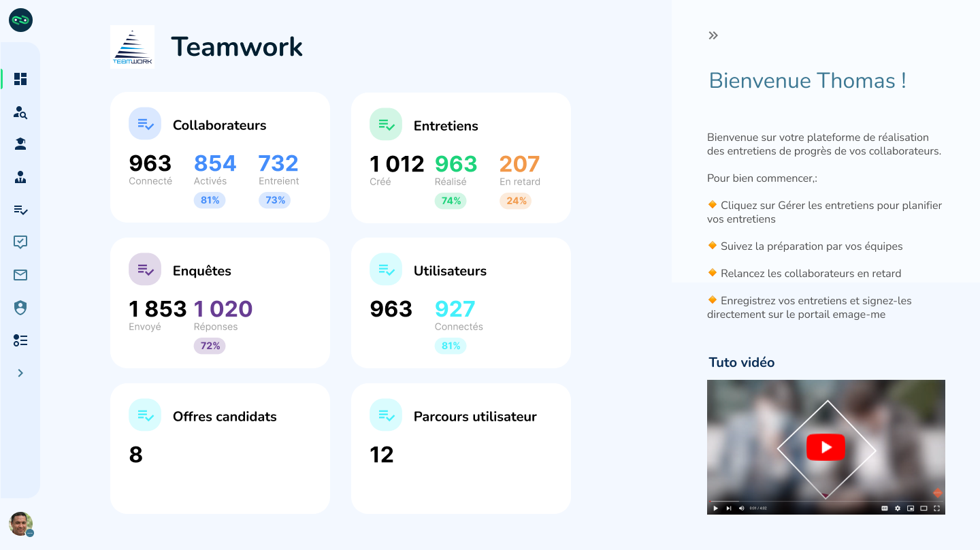
Task: Click the 854 Activés value
Action: (215, 163)
